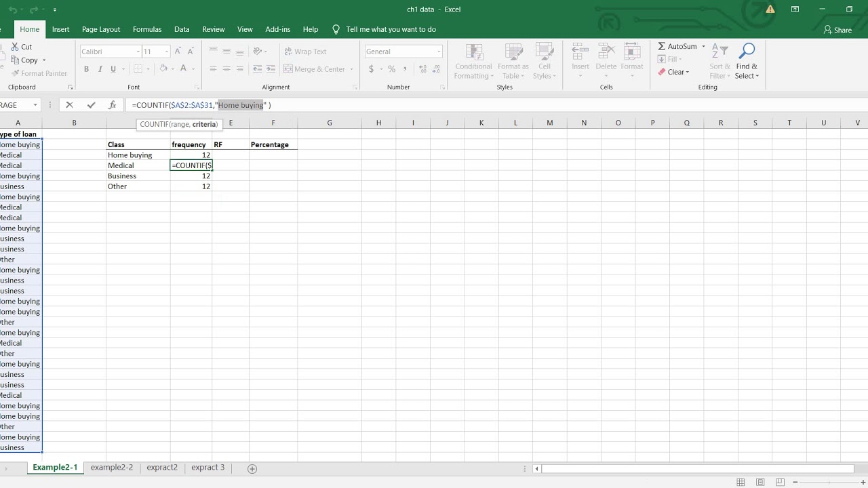
Task: Select column H header
Action: [378, 123]
